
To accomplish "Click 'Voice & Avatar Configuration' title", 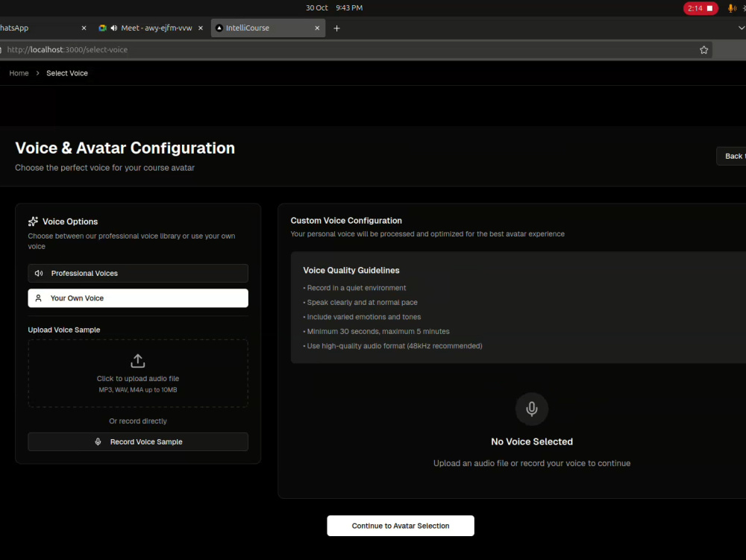I will (x=125, y=148).
